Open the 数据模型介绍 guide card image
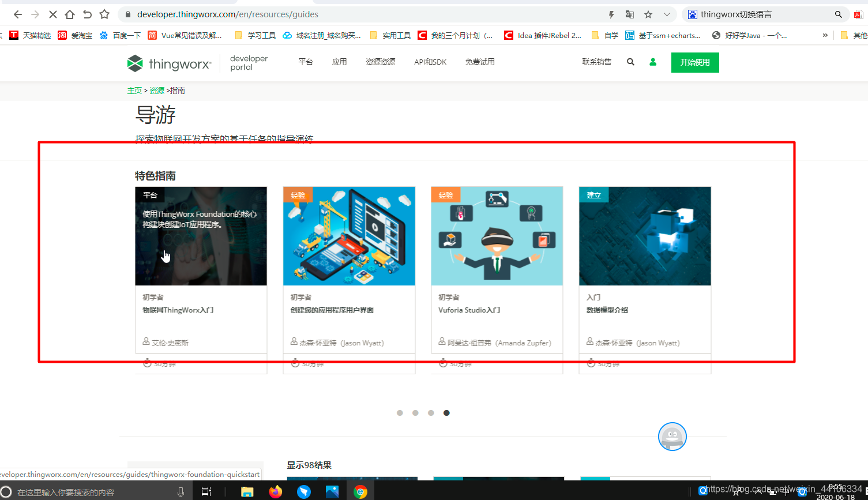This screenshot has height=500, width=868. pos(645,236)
